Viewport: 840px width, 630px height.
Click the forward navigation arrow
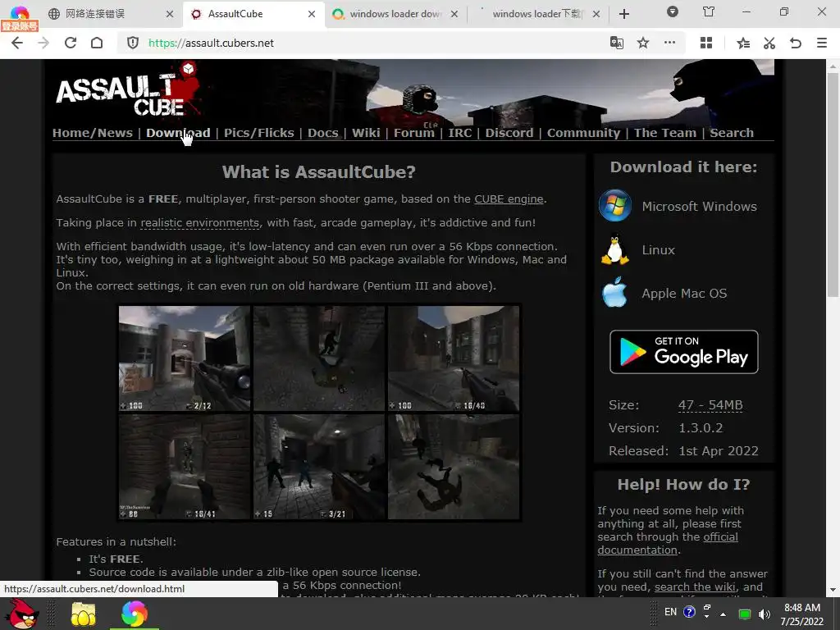(x=43, y=43)
